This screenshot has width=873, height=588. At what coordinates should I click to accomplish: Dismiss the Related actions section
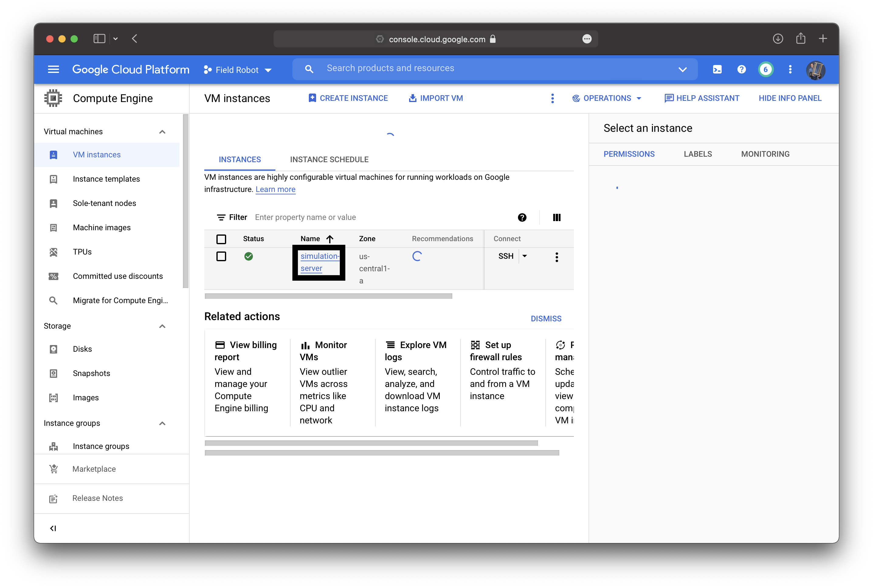(x=546, y=319)
